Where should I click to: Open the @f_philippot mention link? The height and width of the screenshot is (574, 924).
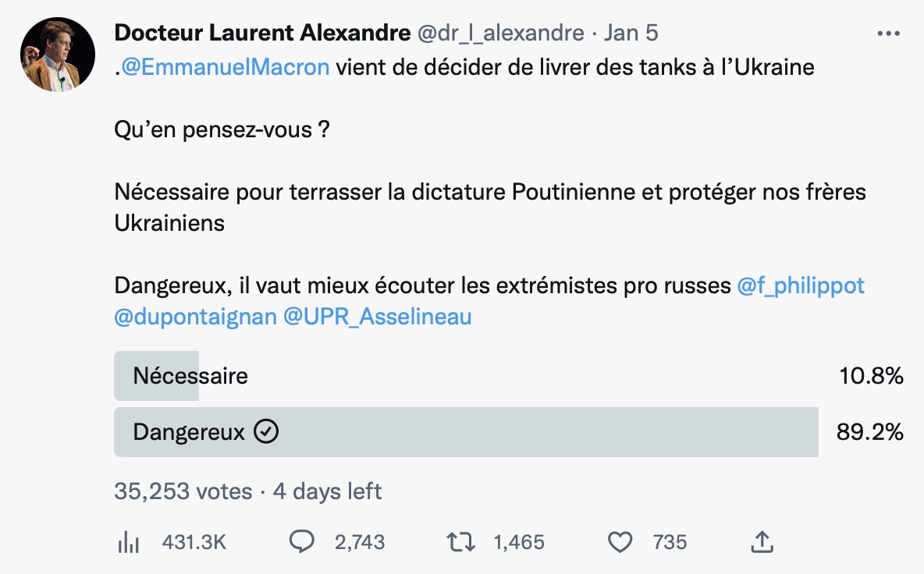(800, 285)
